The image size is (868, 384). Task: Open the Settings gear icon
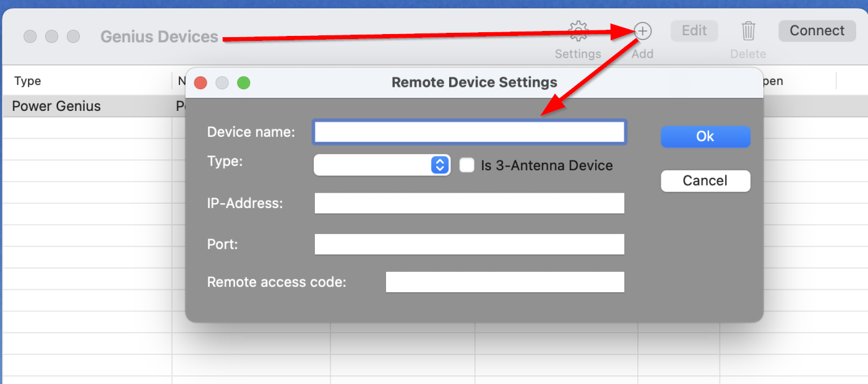(x=578, y=32)
